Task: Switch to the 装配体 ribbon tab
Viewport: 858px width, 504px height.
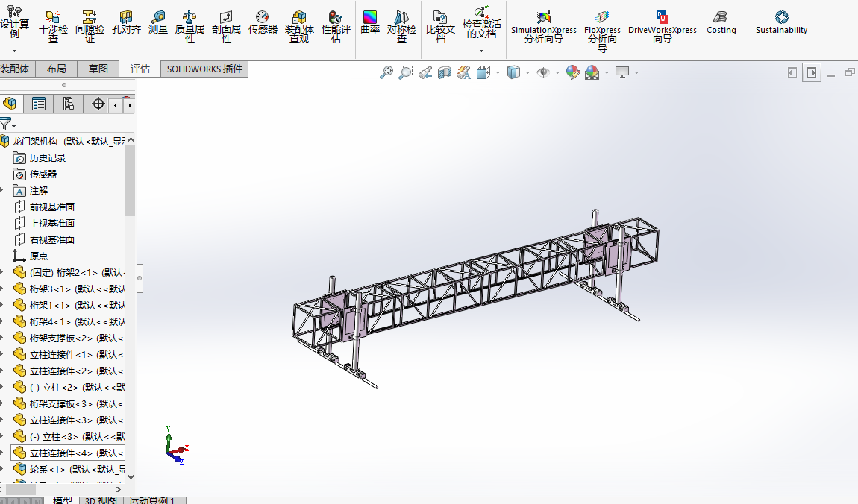Action: click(15, 69)
